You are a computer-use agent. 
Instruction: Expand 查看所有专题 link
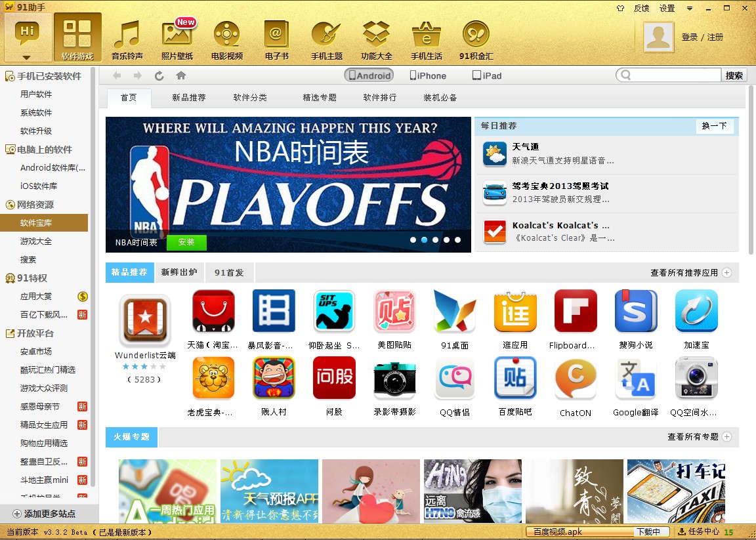[x=699, y=437]
